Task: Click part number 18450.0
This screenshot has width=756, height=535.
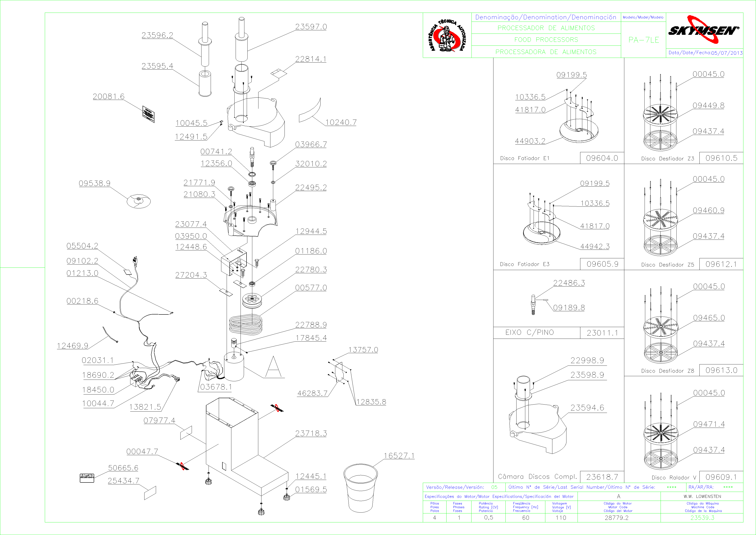Action: (98, 390)
